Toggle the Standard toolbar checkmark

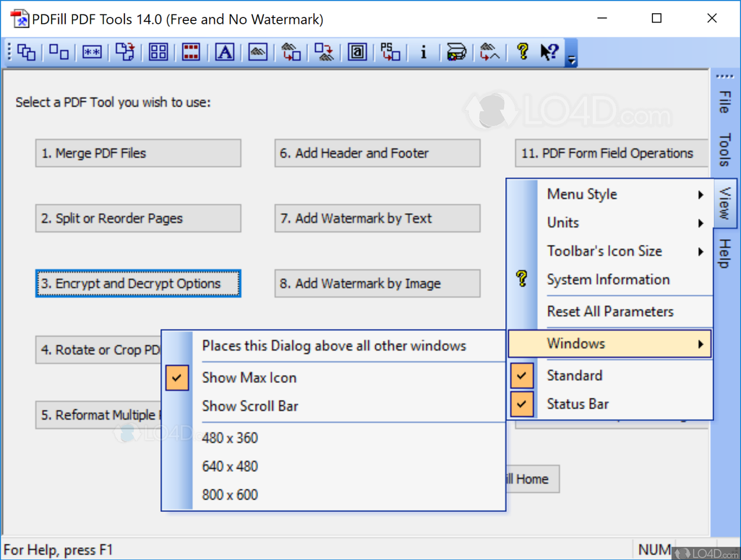point(522,375)
